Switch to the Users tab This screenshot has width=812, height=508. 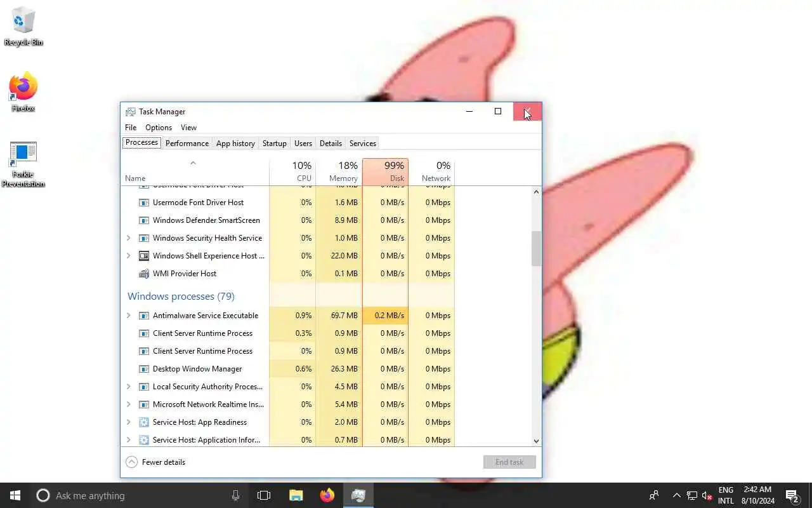click(303, 144)
